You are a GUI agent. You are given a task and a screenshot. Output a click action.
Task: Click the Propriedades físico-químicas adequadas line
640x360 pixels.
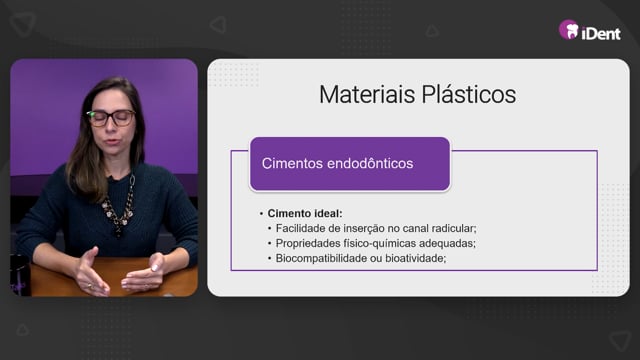[x=376, y=244]
